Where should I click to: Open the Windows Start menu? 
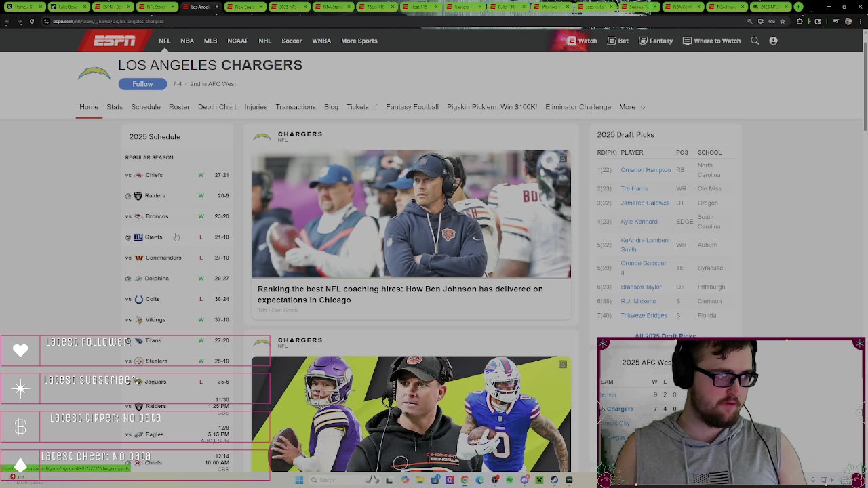coord(299,480)
